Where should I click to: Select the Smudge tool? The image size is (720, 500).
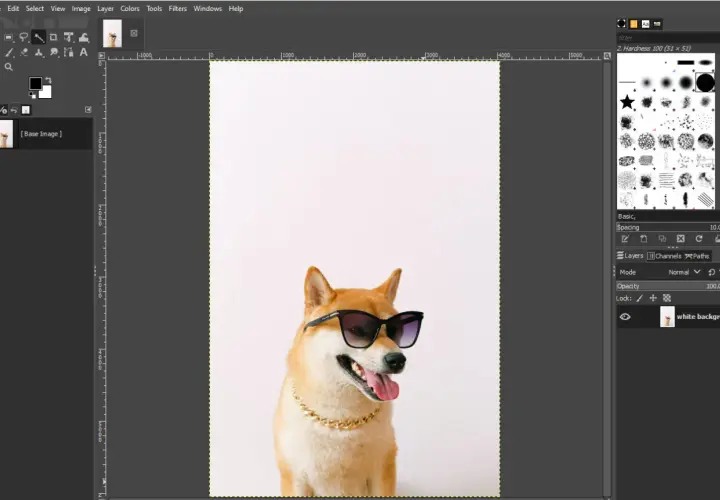53,52
